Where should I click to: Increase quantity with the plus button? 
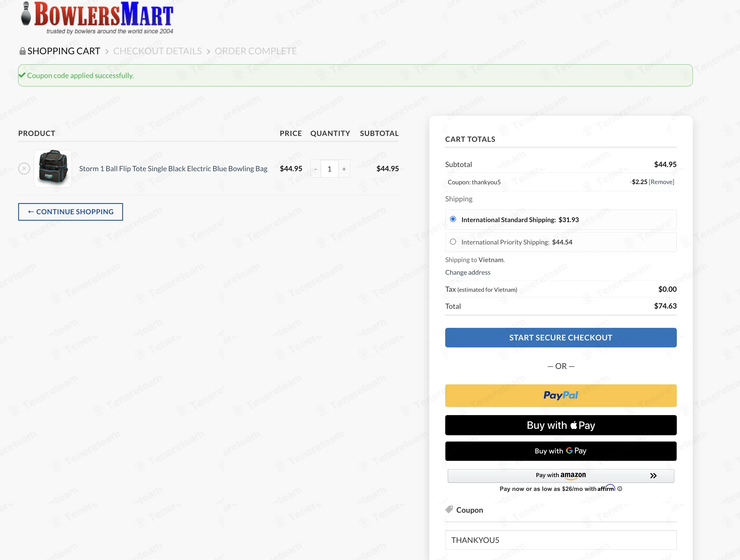click(x=344, y=169)
